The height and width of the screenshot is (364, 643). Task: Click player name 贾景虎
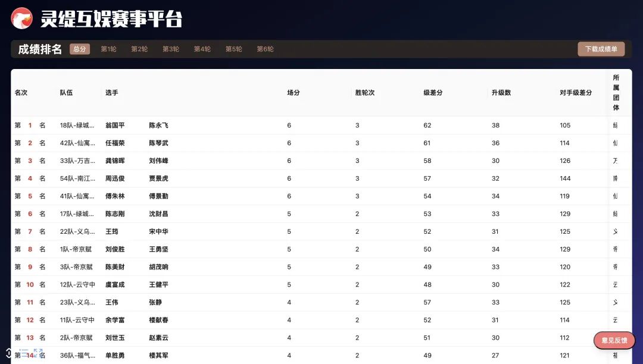coord(159,178)
